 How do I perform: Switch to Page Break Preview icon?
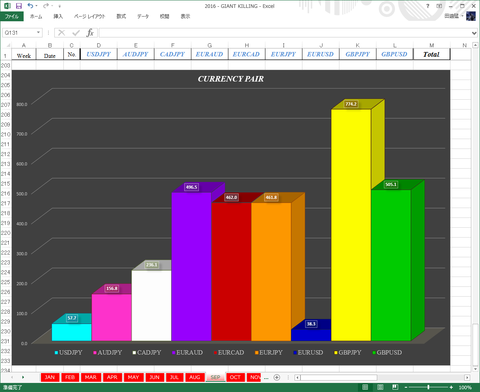pyautogui.click(x=395, y=387)
